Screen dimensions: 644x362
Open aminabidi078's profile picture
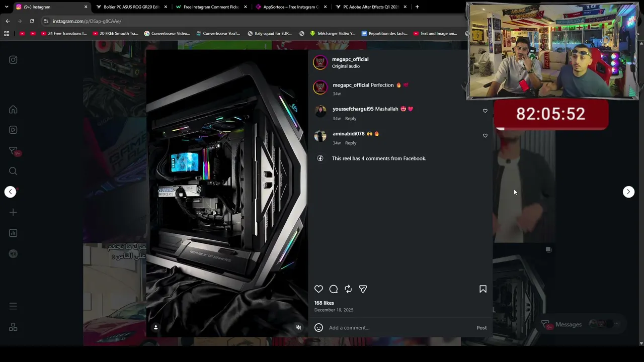tap(320, 136)
